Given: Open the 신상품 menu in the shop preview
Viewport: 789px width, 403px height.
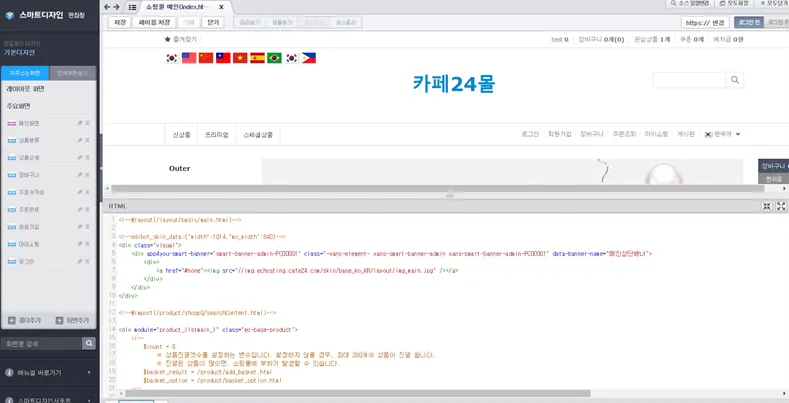Looking at the screenshot, I should point(182,135).
